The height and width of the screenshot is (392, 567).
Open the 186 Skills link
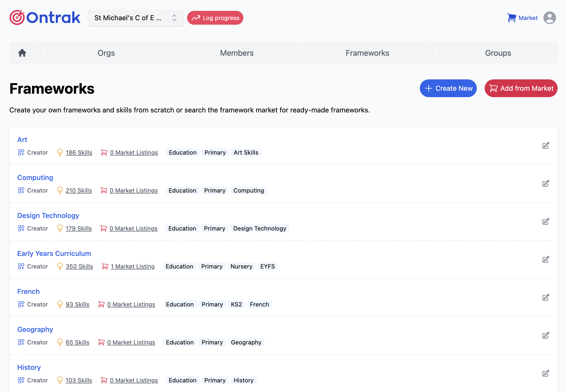point(79,153)
